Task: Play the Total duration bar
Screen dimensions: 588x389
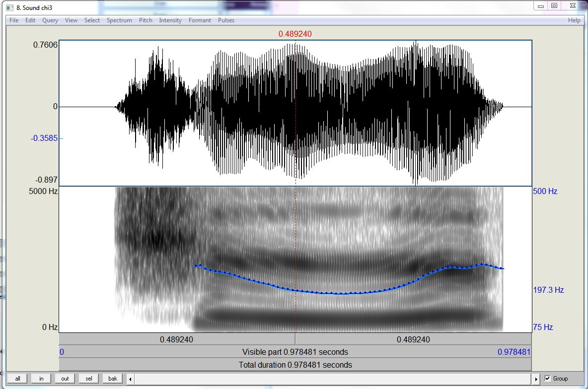Action: (295, 365)
